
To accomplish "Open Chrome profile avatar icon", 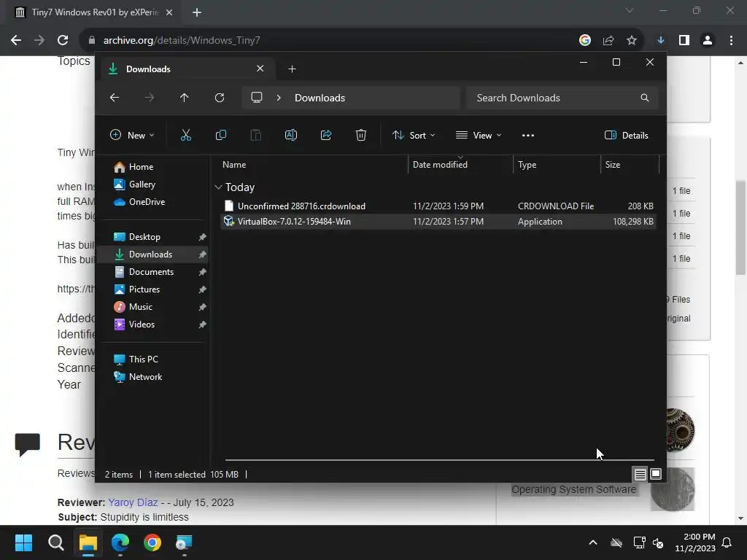I will (708, 40).
